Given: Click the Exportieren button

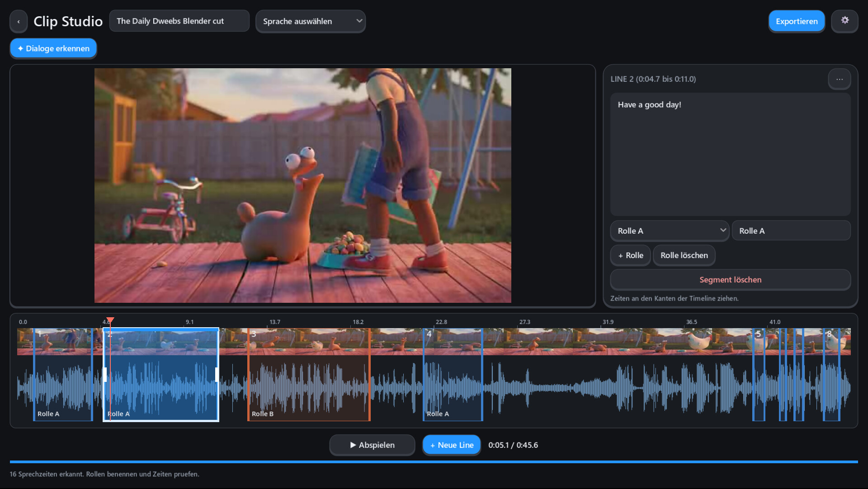Looking at the screenshot, I should pos(797,21).
